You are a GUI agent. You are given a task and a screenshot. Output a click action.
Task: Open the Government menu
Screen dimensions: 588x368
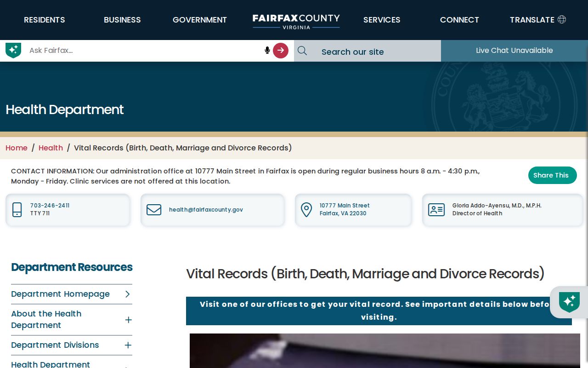coord(200,20)
